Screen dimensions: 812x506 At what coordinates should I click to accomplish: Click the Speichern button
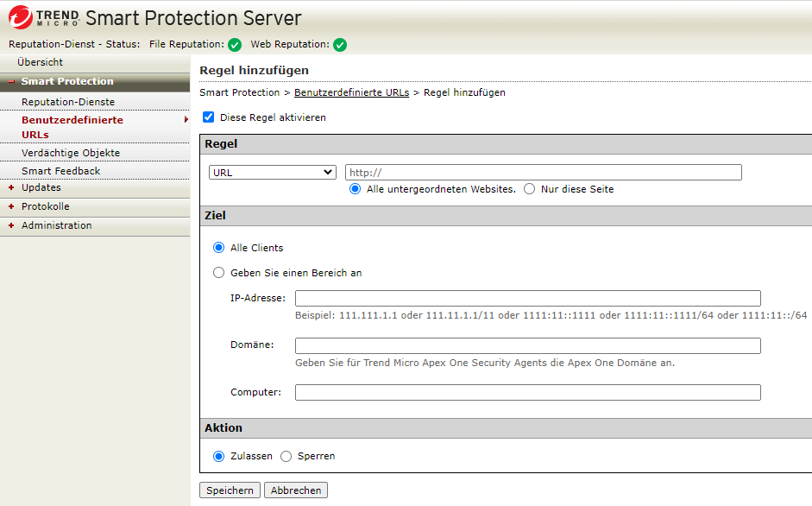point(230,490)
